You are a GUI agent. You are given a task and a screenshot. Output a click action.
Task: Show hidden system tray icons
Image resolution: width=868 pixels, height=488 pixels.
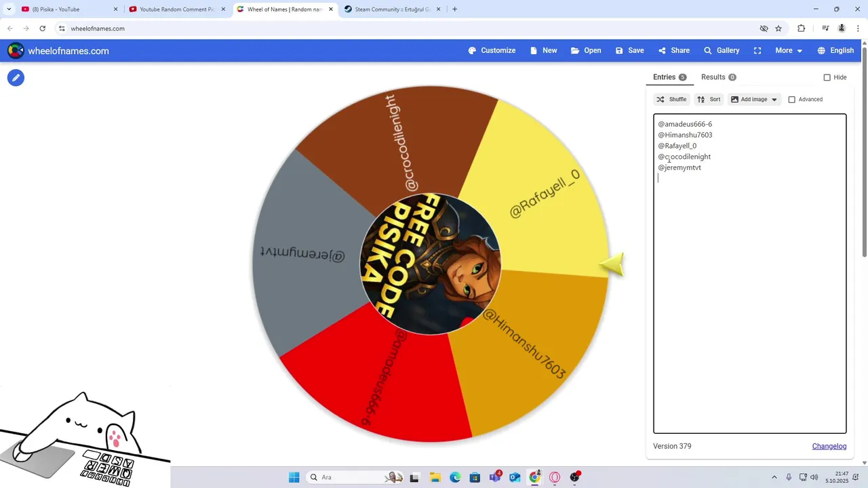tap(774, 477)
